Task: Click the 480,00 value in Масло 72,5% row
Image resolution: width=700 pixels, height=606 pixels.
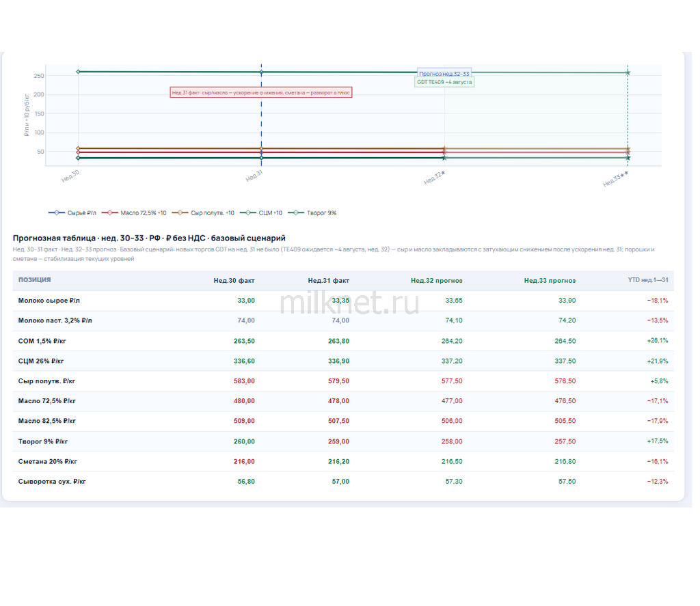Action: pyautogui.click(x=244, y=401)
